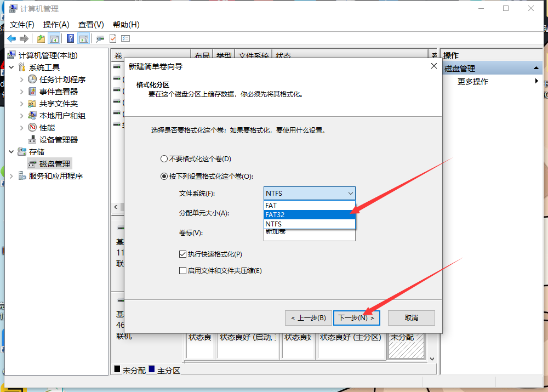Click the 共享文件夹 icon
The height and width of the screenshot is (392, 548).
click(x=32, y=104)
